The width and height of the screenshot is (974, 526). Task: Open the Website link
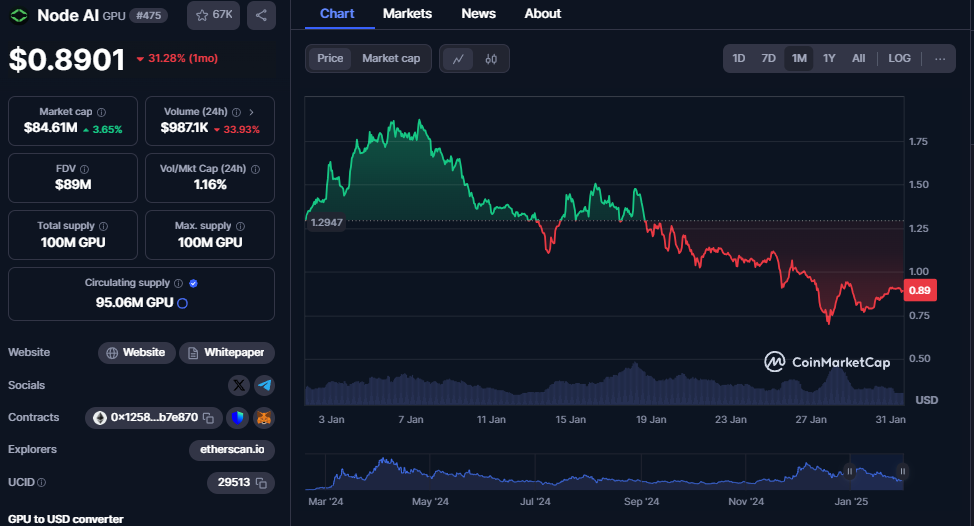coord(136,353)
